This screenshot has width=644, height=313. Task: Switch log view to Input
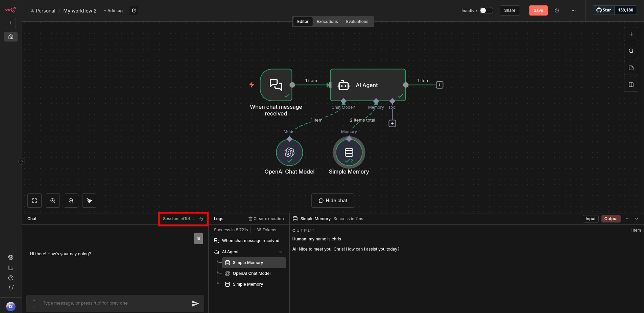590,219
